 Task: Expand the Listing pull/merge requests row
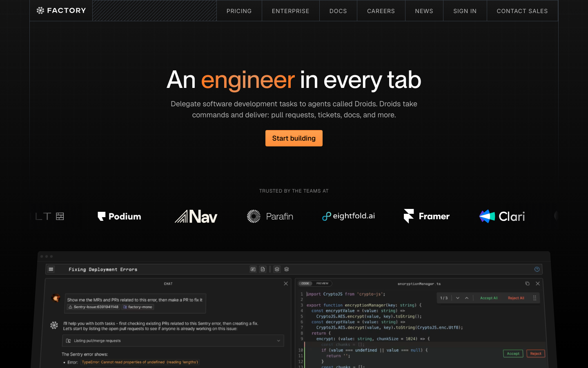(x=278, y=341)
